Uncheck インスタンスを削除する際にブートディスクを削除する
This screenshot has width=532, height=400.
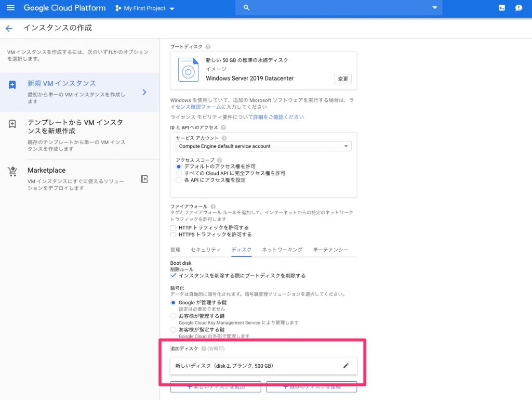[174, 276]
